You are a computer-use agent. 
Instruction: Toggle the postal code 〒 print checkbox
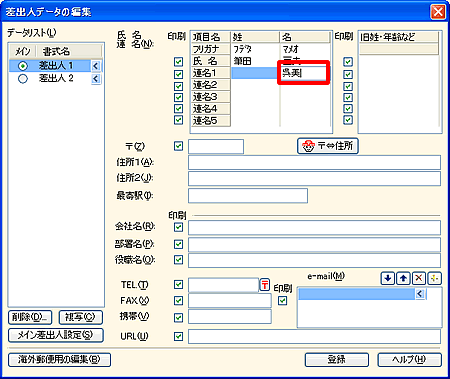[x=179, y=146]
